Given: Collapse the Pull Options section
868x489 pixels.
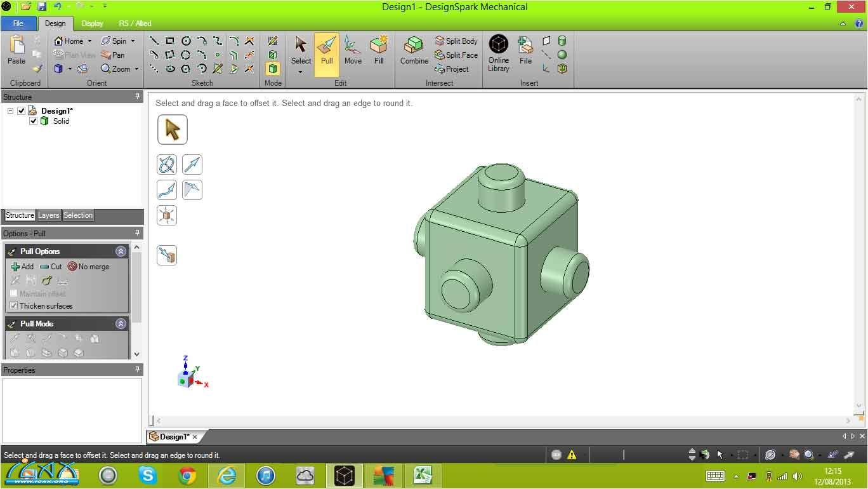Looking at the screenshot, I should coord(121,251).
